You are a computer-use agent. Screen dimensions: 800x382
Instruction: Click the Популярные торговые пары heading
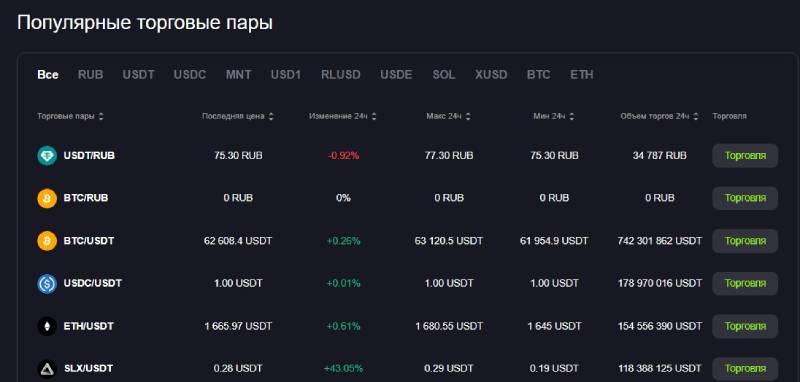[x=145, y=23]
